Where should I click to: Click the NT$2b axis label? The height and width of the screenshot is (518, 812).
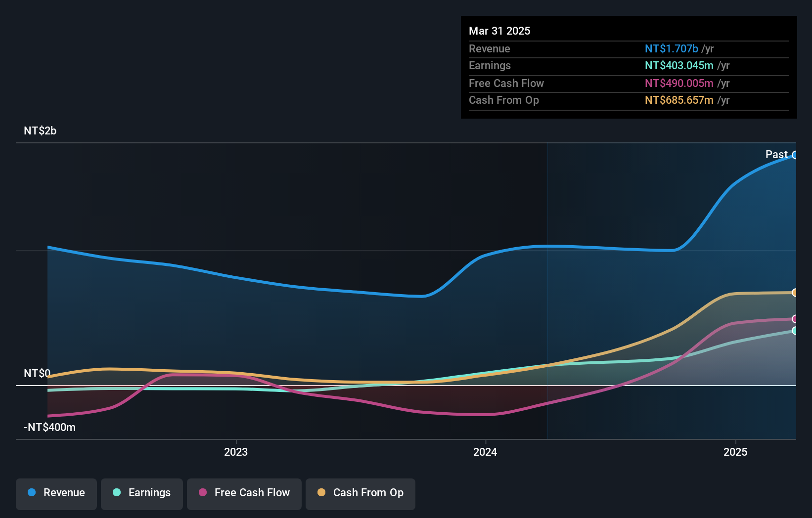tap(40, 131)
